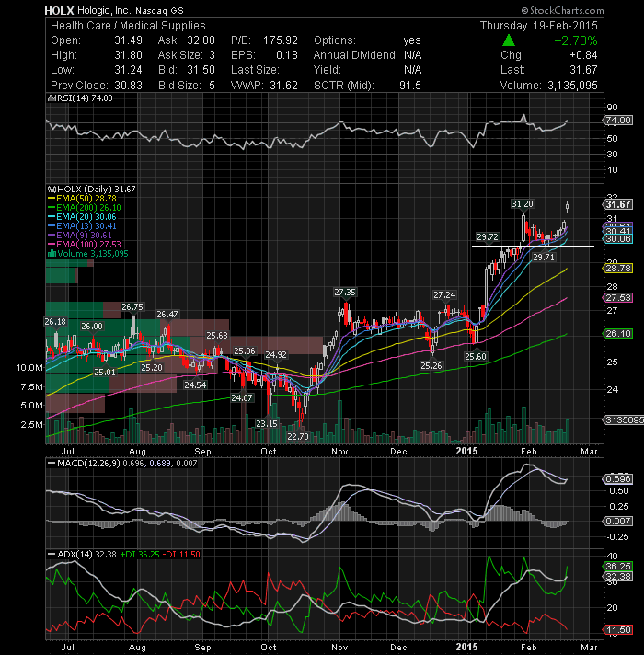Click the HOLX ticker symbol in title

click(59, 11)
